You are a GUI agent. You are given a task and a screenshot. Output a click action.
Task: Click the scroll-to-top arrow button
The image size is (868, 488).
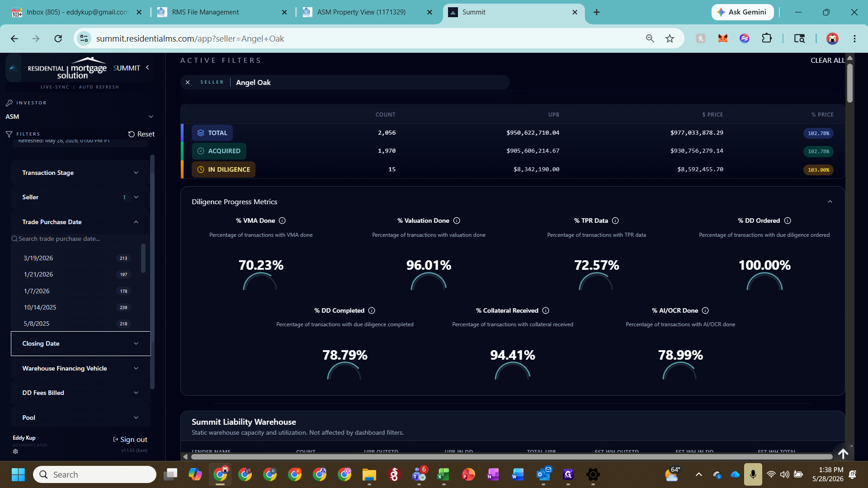point(843,454)
